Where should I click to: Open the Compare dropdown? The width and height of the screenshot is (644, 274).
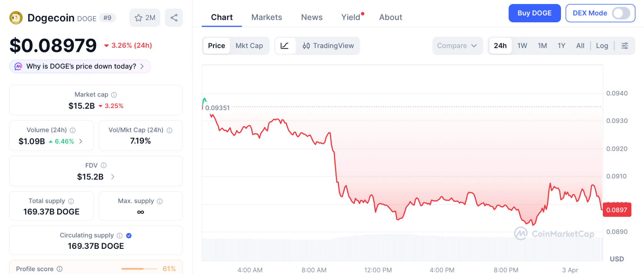point(457,46)
